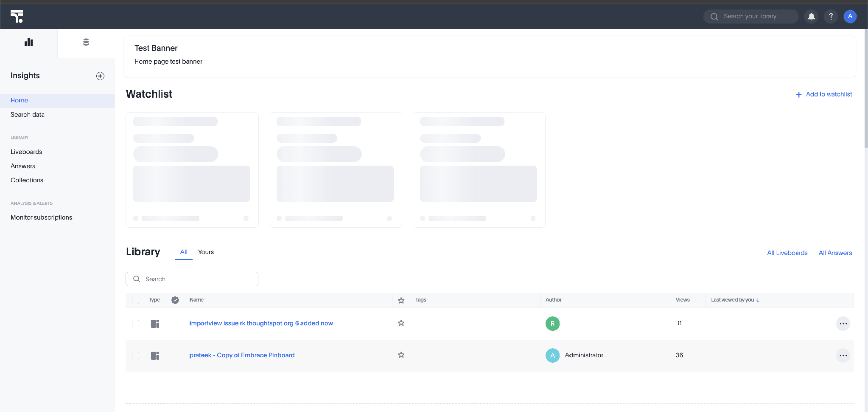
Task: Click the views count 36
Action: click(679, 355)
